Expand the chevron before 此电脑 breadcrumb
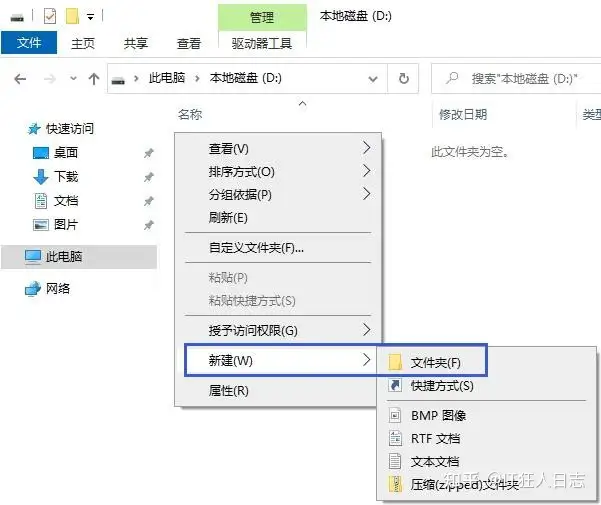Screen dimensions: 601x505 [x=136, y=79]
